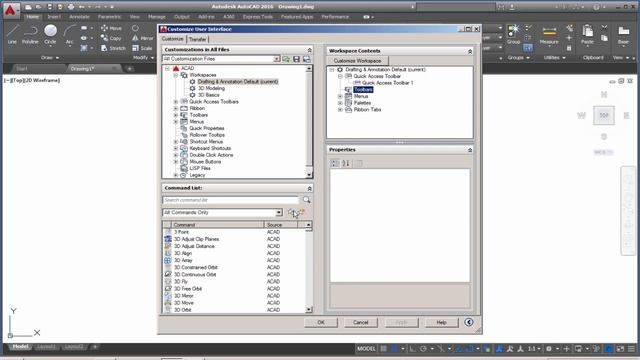Click the customization gear in status bar
Screen dimensions: 640x360
pyautogui.click(x=549, y=349)
